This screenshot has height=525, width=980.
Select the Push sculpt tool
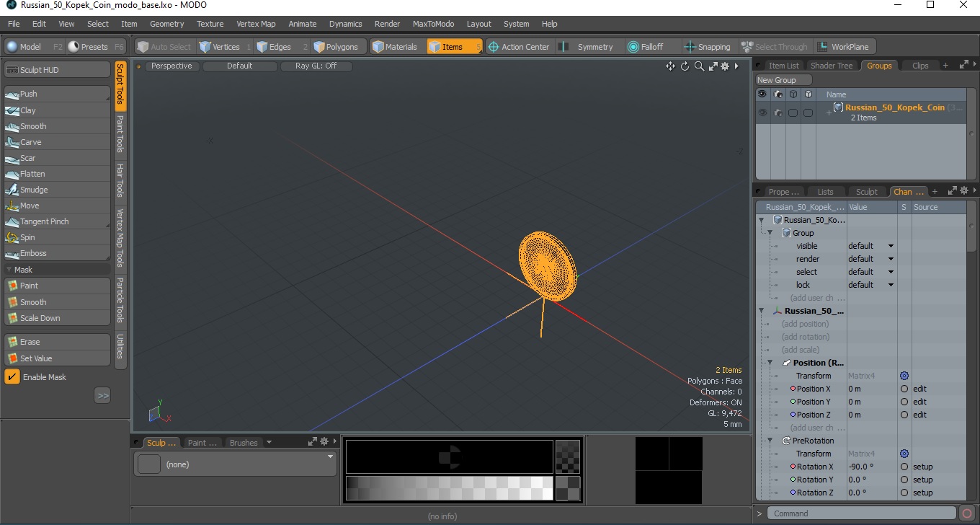click(x=57, y=94)
